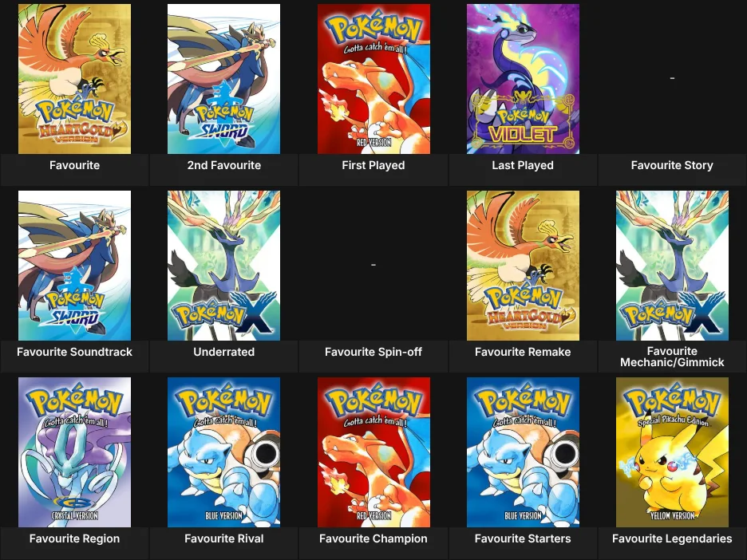
Task: Select the empty slot above Favourite Story
Action: pos(672,77)
